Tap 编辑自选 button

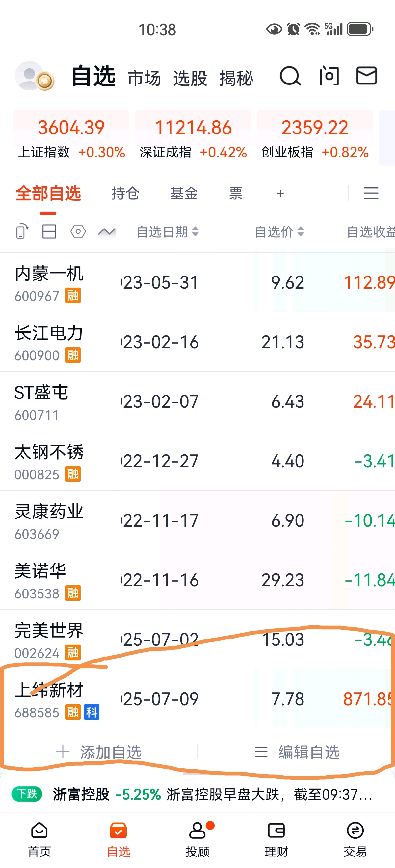(297, 752)
